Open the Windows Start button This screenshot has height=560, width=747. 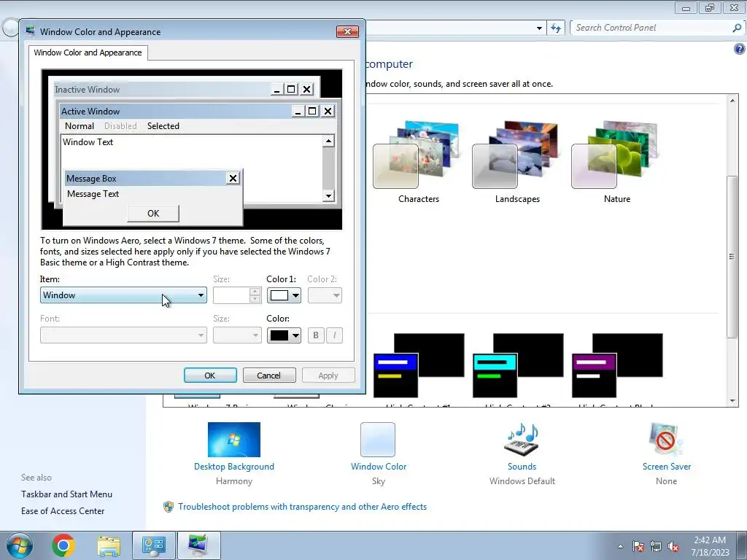coord(20,545)
